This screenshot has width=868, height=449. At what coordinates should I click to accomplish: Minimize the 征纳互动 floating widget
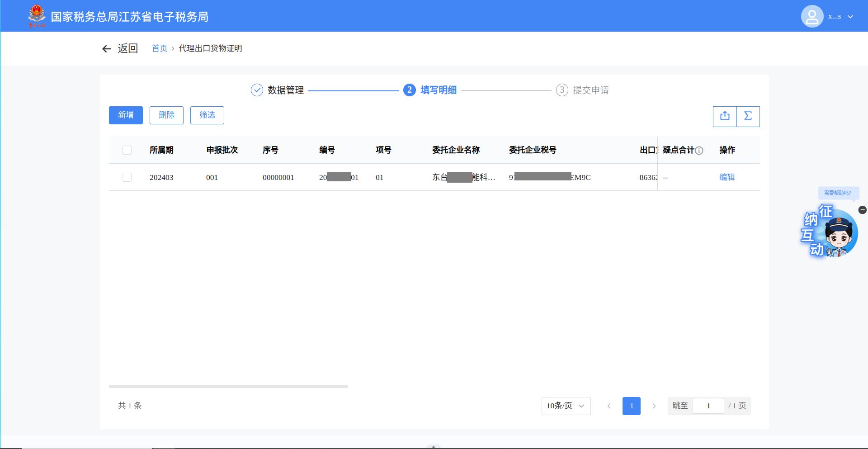pyautogui.click(x=863, y=210)
